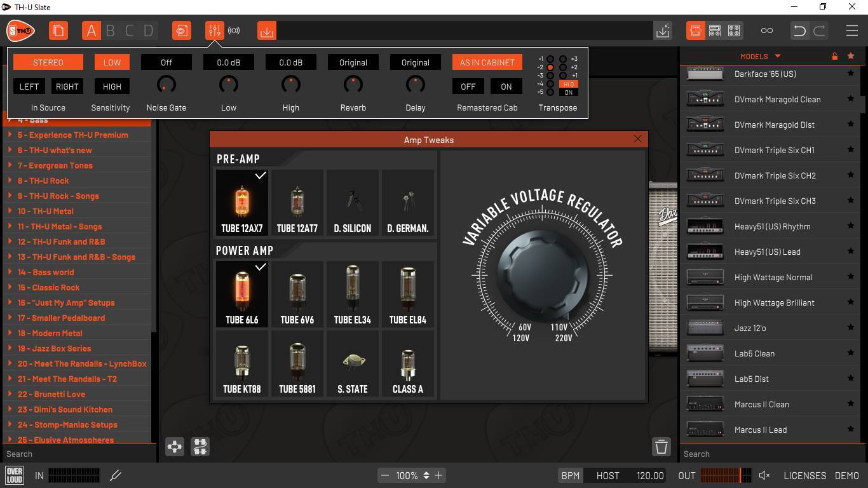
Task: Expand the 5 - Experience TH-U Premium bank
Action: click(x=10, y=135)
